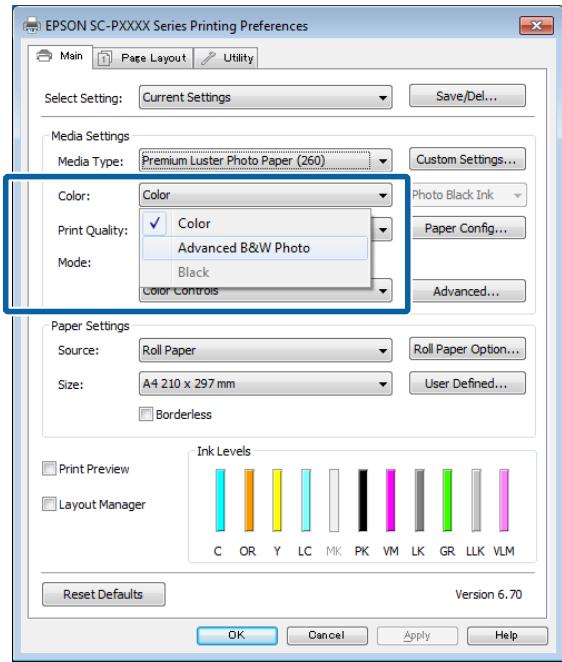Screen dimensions: 562x662
Task: Choose Advanced B&W Photo option
Action: (x=255, y=248)
